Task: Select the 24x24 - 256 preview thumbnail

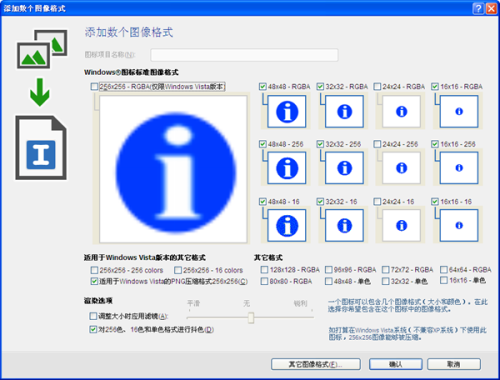Action: coord(401,168)
